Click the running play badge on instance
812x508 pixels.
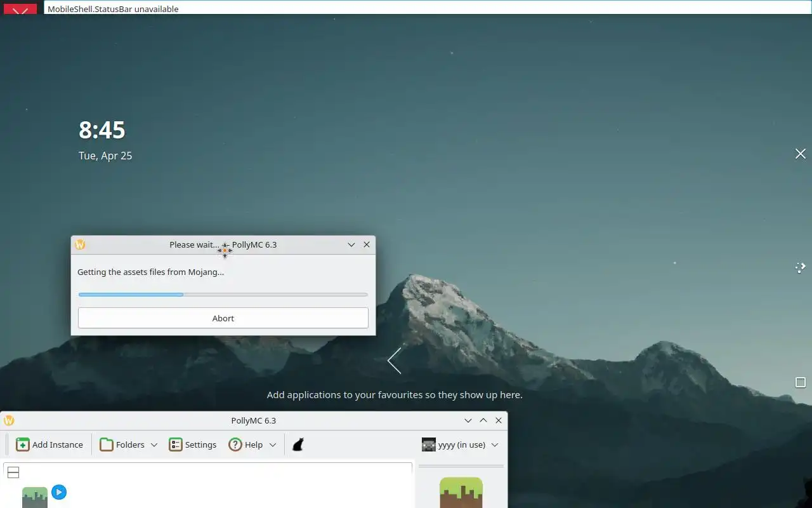[x=59, y=492]
